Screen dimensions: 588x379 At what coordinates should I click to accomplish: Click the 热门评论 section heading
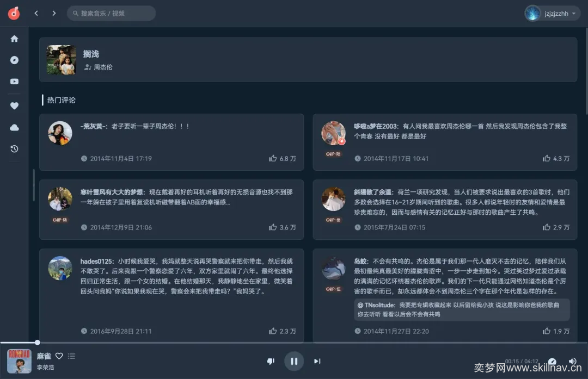pos(61,100)
